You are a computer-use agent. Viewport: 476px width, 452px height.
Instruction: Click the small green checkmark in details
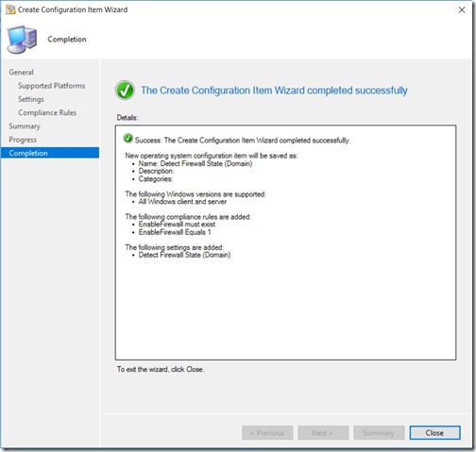128,138
